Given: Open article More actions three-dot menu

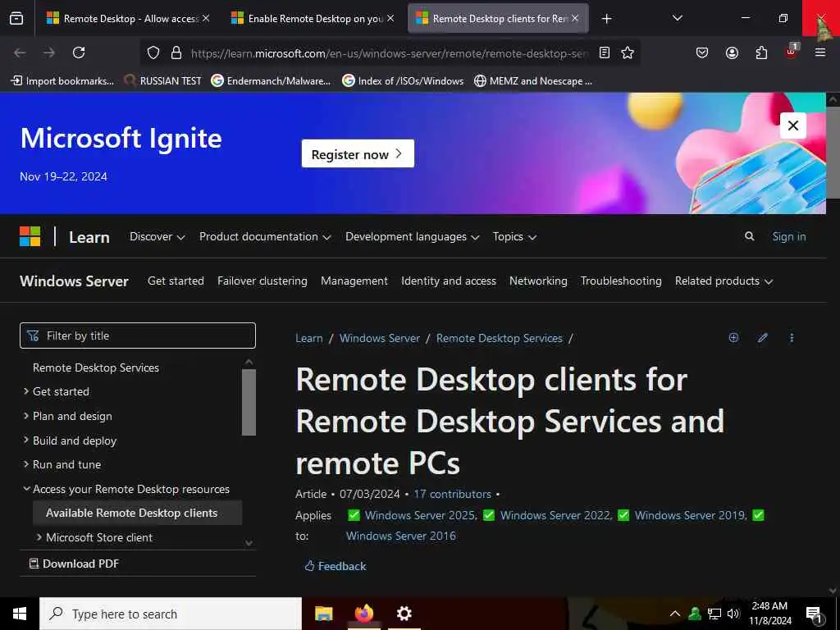Looking at the screenshot, I should pos(792,337).
